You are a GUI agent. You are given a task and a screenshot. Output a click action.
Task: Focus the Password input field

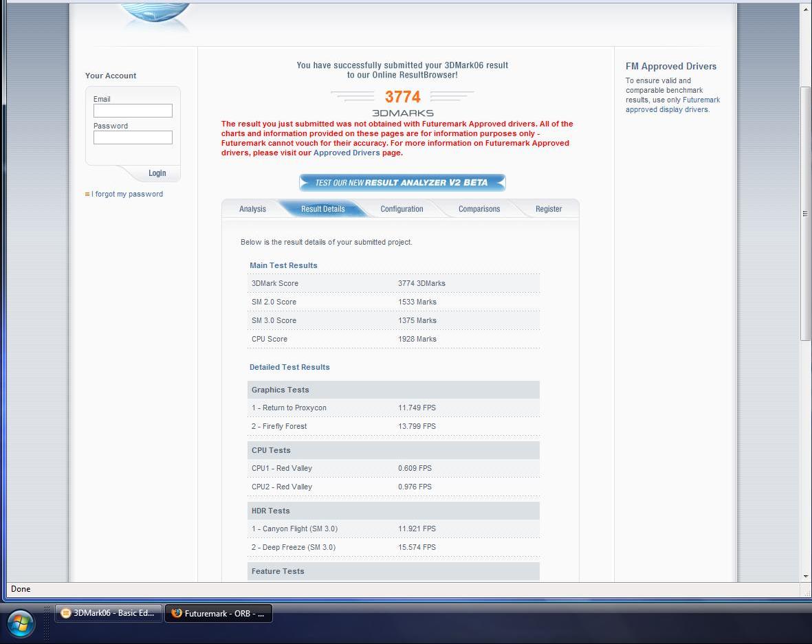click(x=133, y=137)
